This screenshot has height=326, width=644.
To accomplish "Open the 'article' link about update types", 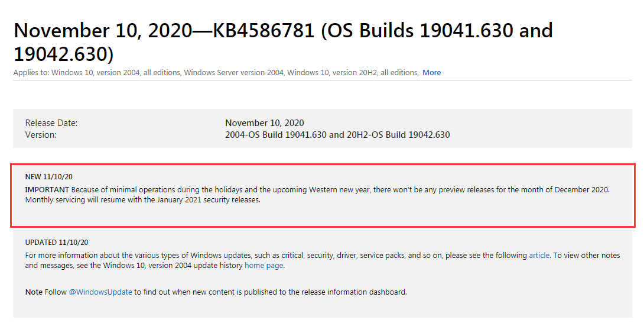I will pyautogui.click(x=539, y=255).
